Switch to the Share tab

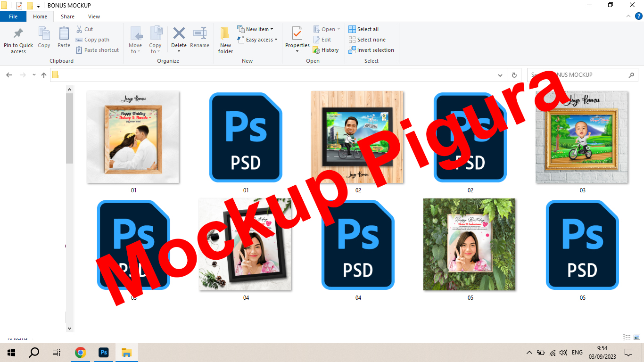pyautogui.click(x=67, y=16)
